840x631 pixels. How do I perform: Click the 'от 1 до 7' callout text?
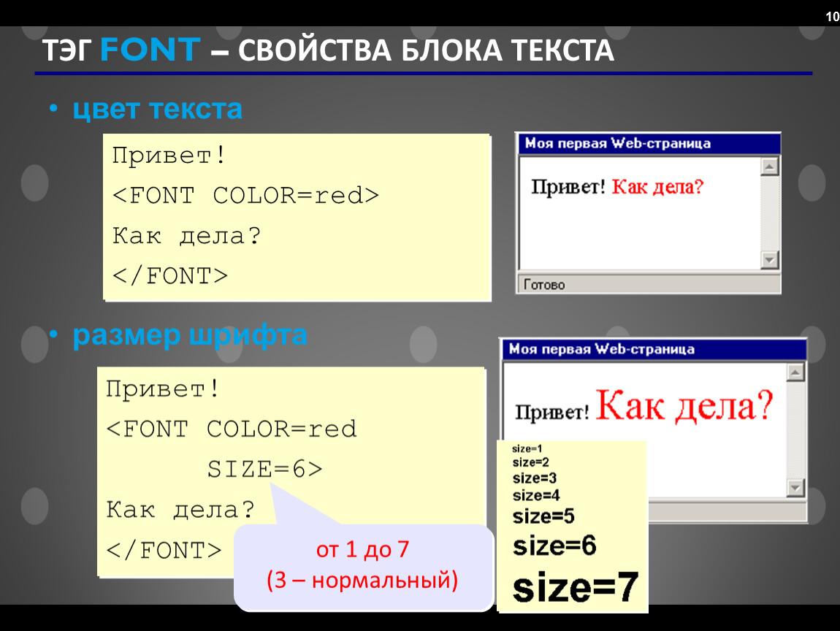(363, 550)
